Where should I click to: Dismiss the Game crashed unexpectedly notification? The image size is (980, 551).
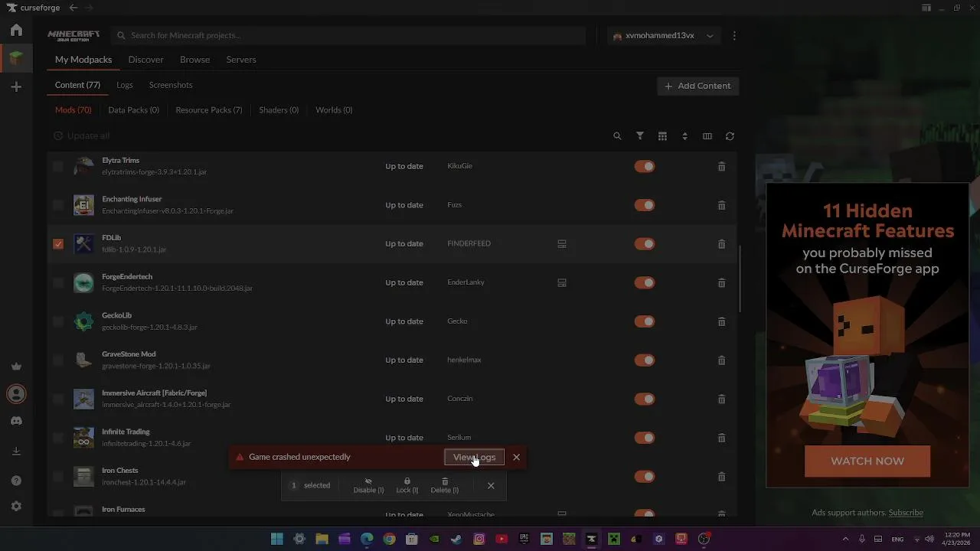[516, 457]
